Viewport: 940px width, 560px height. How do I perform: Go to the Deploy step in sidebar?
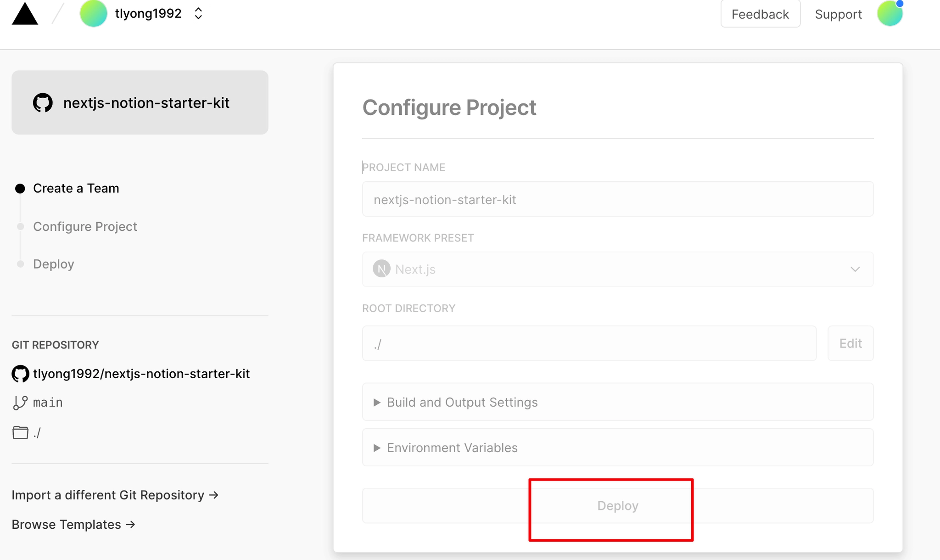click(x=54, y=264)
